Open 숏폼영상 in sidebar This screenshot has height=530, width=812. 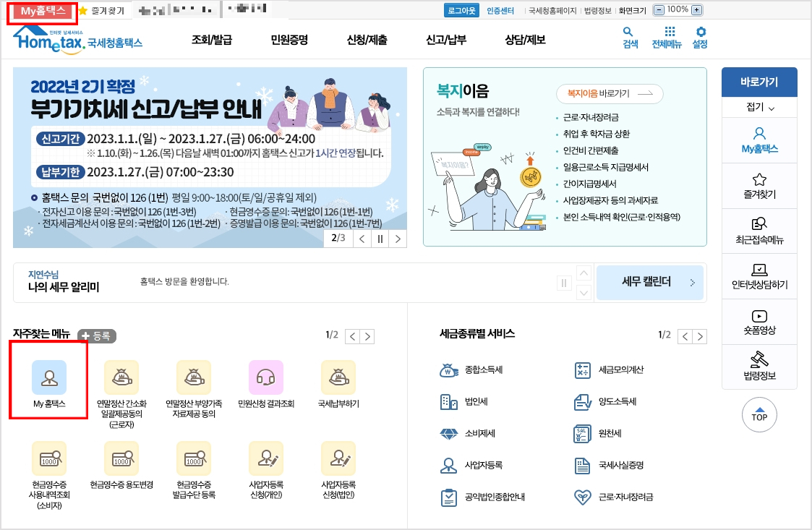click(759, 322)
